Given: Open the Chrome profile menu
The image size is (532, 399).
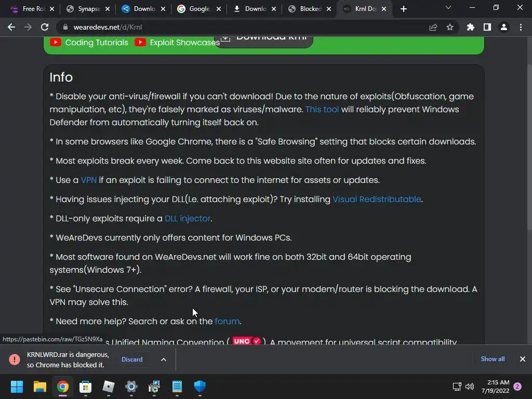Looking at the screenshot, I should pos(504,27).
